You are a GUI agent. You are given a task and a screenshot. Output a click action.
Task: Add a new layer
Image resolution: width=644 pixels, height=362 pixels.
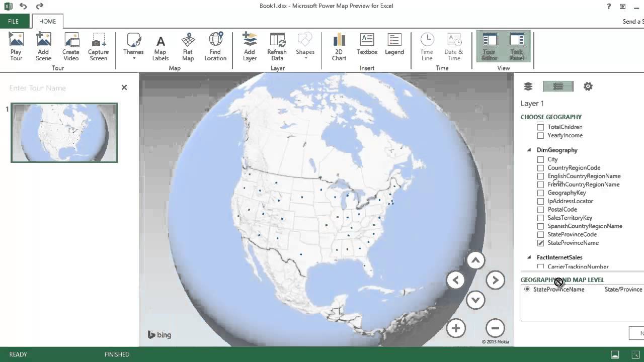click(x=250, y=47)
